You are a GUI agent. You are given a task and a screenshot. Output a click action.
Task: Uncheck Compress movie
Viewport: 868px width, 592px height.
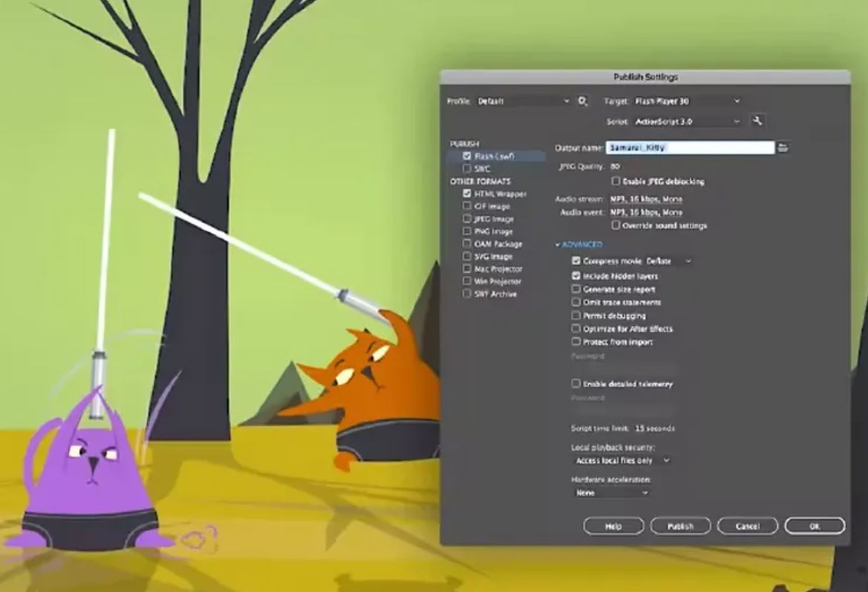tap(576, 261)
